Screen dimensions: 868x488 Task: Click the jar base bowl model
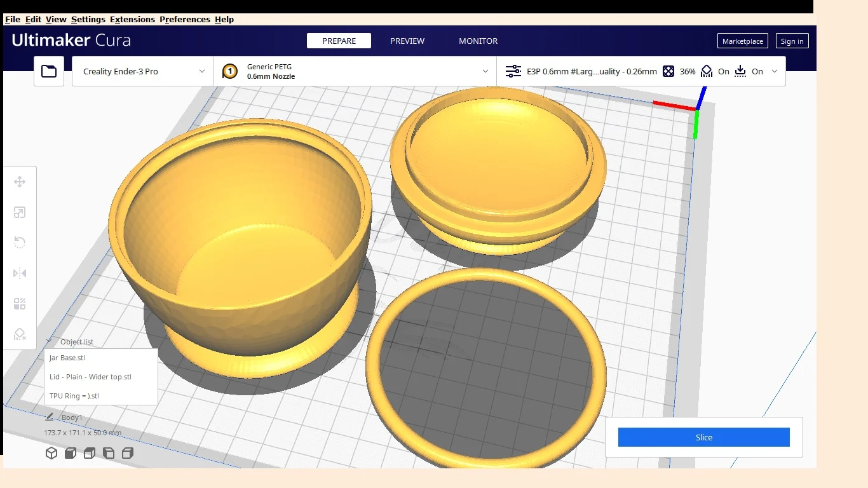pyautogui.click(x=241, y=248)
